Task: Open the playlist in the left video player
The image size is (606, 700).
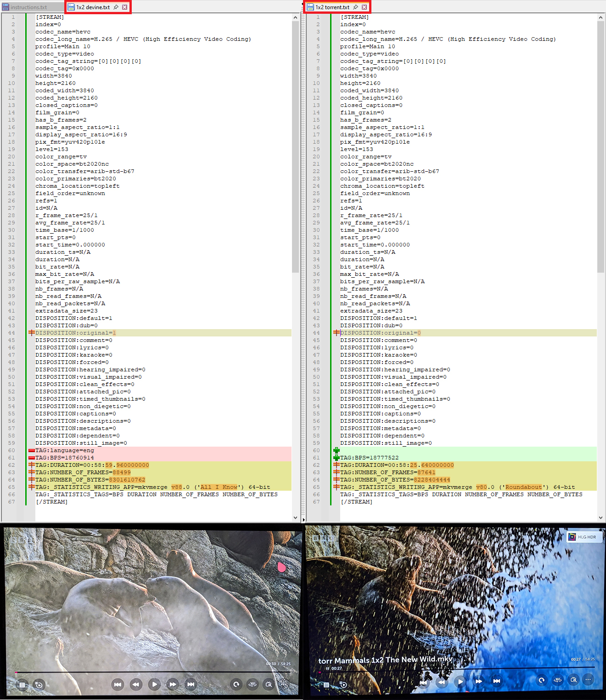Action: click(22, 684)
